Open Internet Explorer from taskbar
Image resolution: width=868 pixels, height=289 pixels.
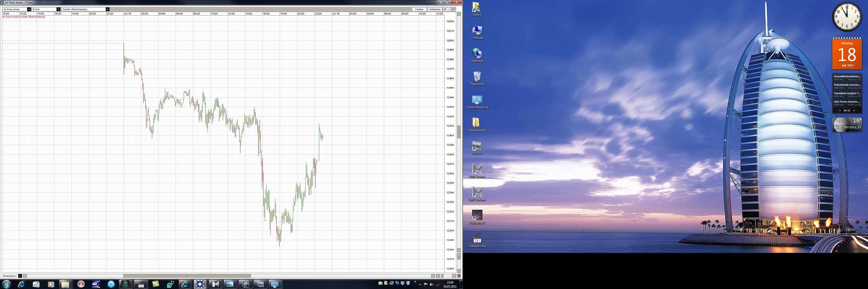click(21, 284)
